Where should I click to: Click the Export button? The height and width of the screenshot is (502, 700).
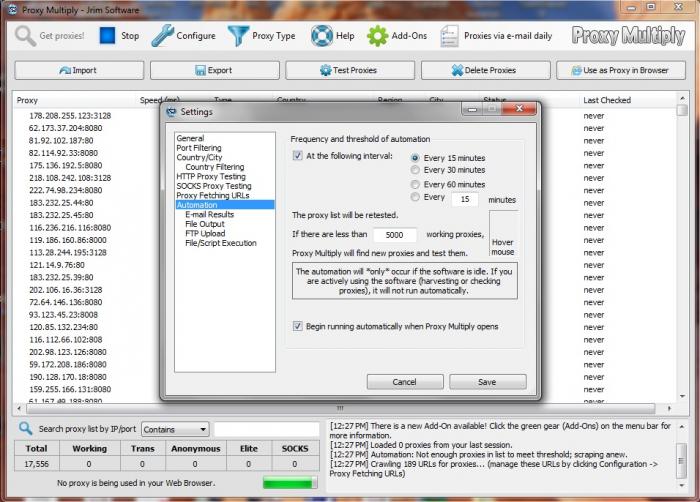[215, 70]
